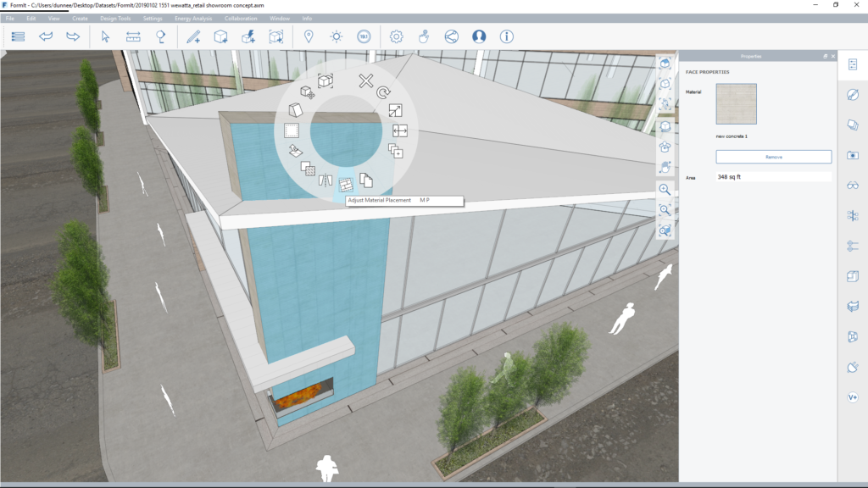
Task: Click the set location pin icon
Action: coord(309,36)
